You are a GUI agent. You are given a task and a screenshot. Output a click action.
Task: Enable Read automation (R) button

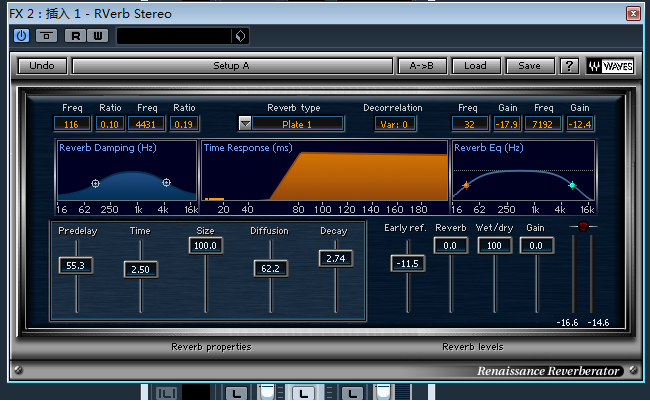click(75, 36)
